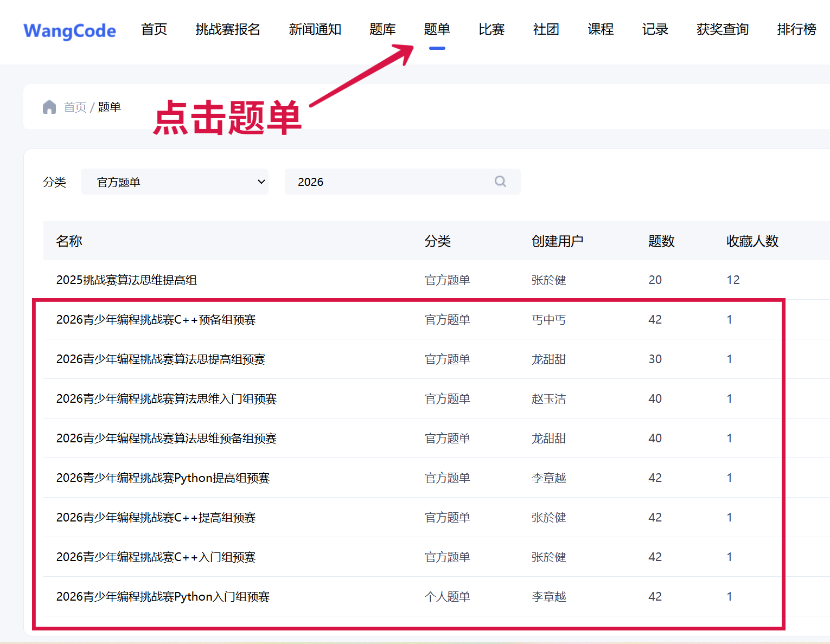Open the 首页 navigation tab
The height and width of the screenshot is (644, 830).
(154, 29)
